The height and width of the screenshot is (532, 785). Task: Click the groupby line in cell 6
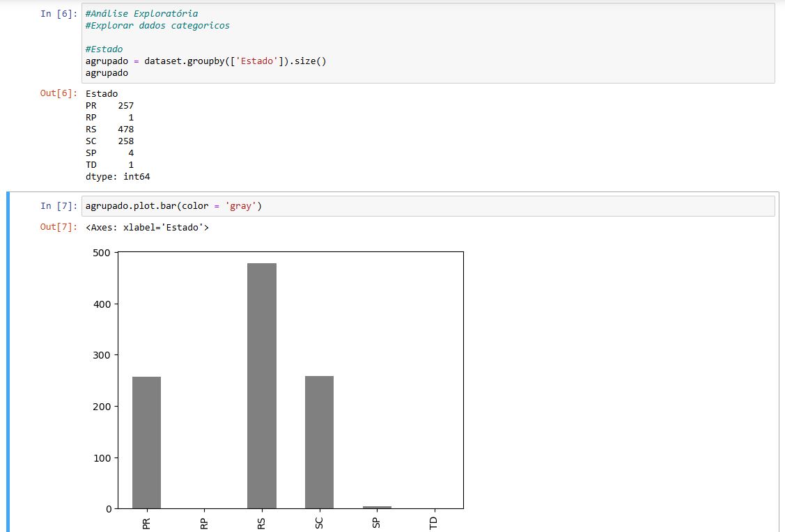205,61
